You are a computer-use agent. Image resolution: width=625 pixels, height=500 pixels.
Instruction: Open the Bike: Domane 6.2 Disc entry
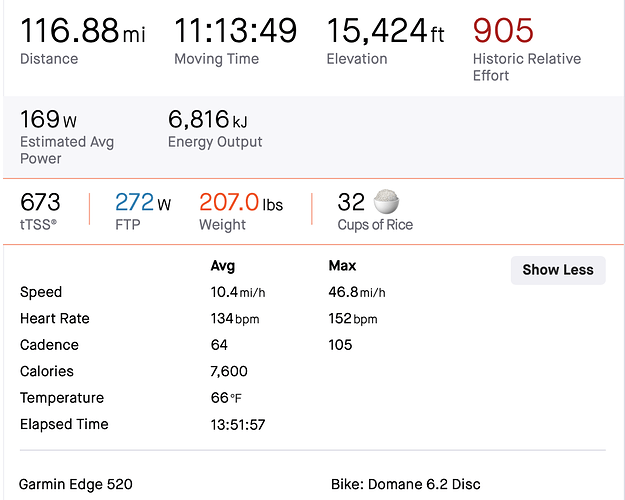pos(405,484)
